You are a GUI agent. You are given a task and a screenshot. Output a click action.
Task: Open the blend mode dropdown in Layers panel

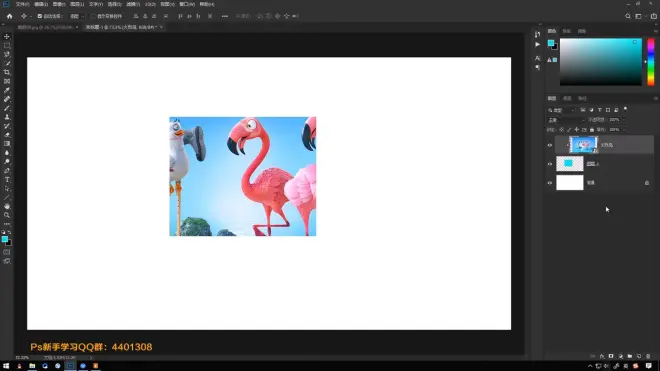coord(566,120)
